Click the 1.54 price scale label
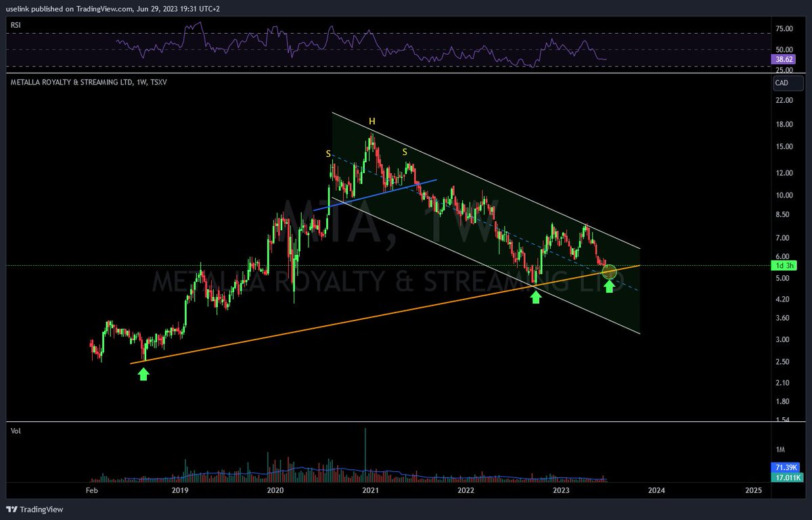This screenshot has width=812, height=520. pos(784,420)
